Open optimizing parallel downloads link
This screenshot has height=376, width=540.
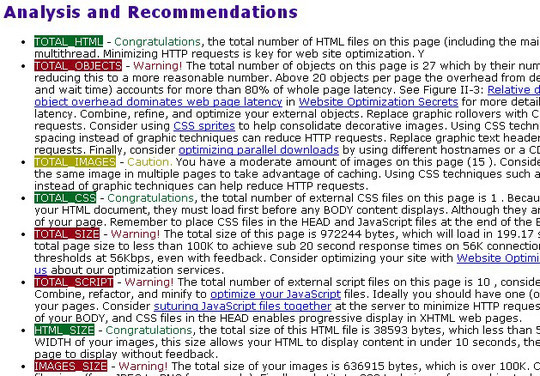tap(259, 150)
